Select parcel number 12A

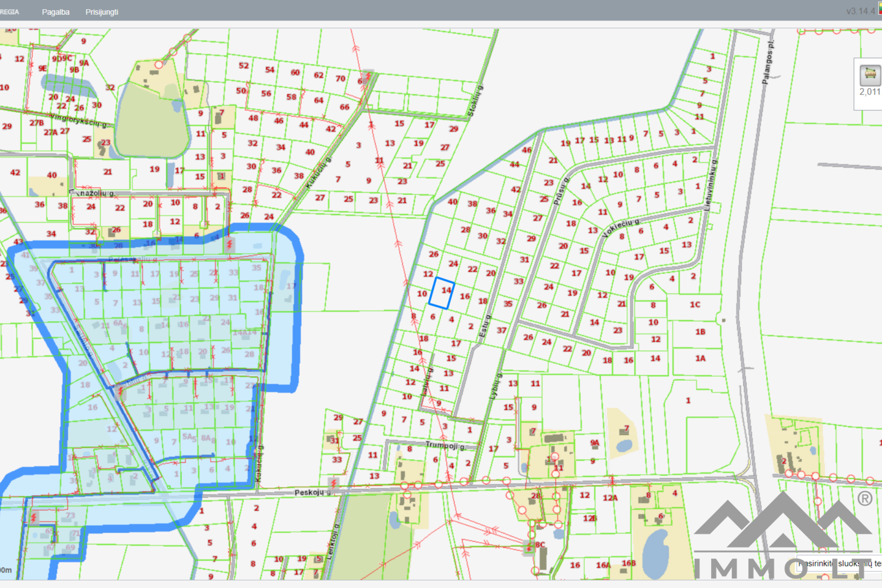(x=611, y=498)
